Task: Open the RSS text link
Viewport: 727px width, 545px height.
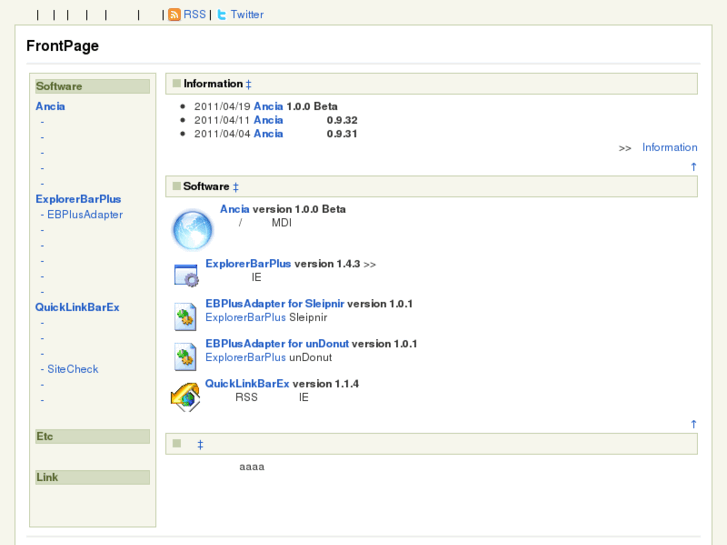Action: [194, 15]
